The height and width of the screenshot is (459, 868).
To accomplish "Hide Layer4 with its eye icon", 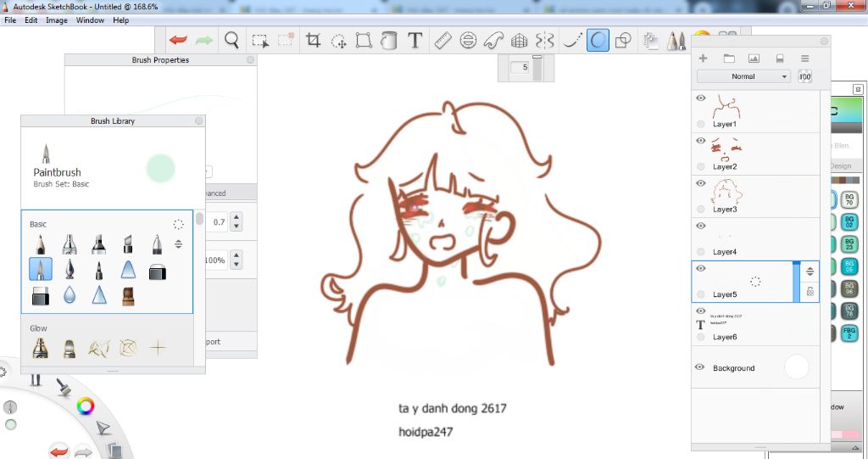I will pyautogui.click(x=701, y=227).
